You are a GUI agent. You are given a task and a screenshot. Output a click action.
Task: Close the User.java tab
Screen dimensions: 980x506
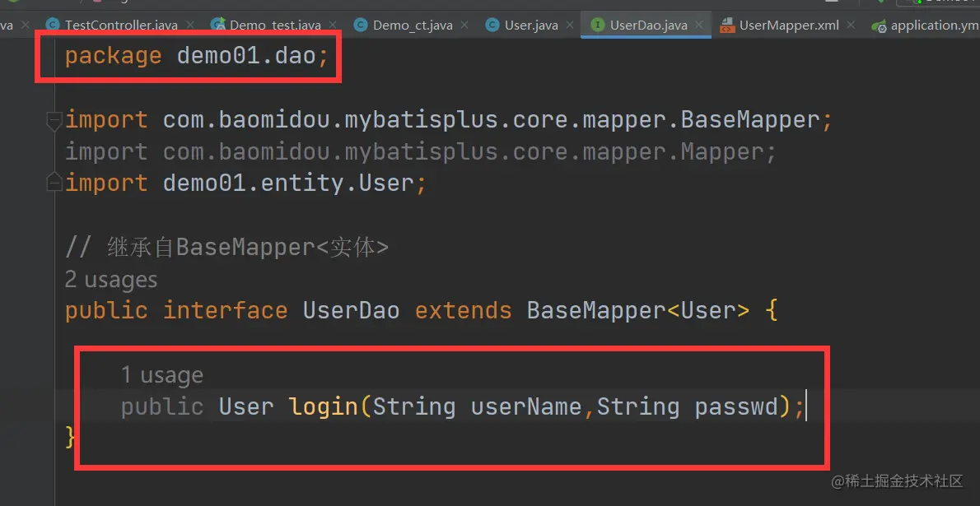pos(570,26)
